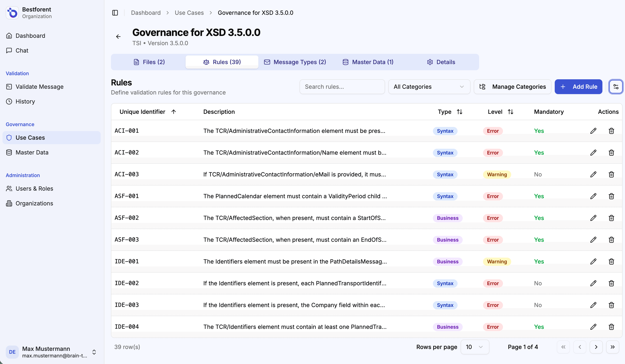Open the view options sliders icon
The image size is (625, 364).
pos(616,87)
